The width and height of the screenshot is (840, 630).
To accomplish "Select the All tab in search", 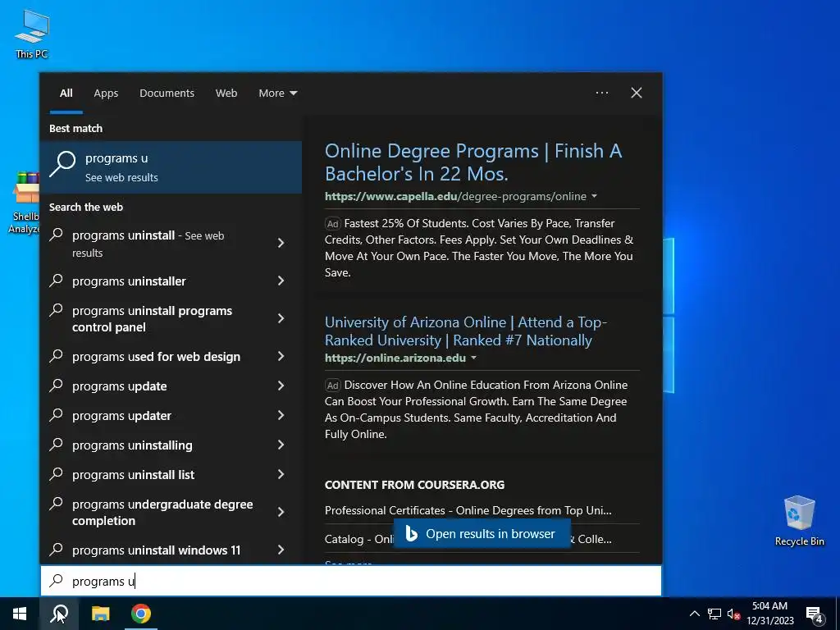I will click(x=66, y=94).
